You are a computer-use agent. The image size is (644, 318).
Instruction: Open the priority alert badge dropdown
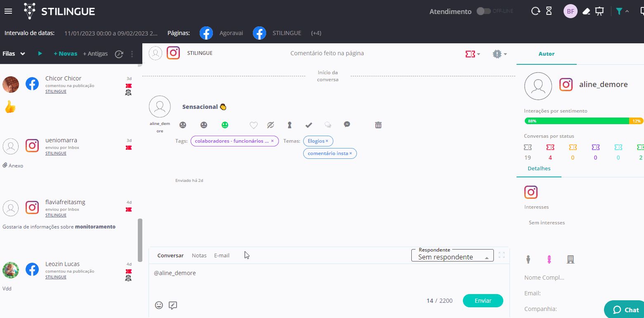tap(500, 54)
